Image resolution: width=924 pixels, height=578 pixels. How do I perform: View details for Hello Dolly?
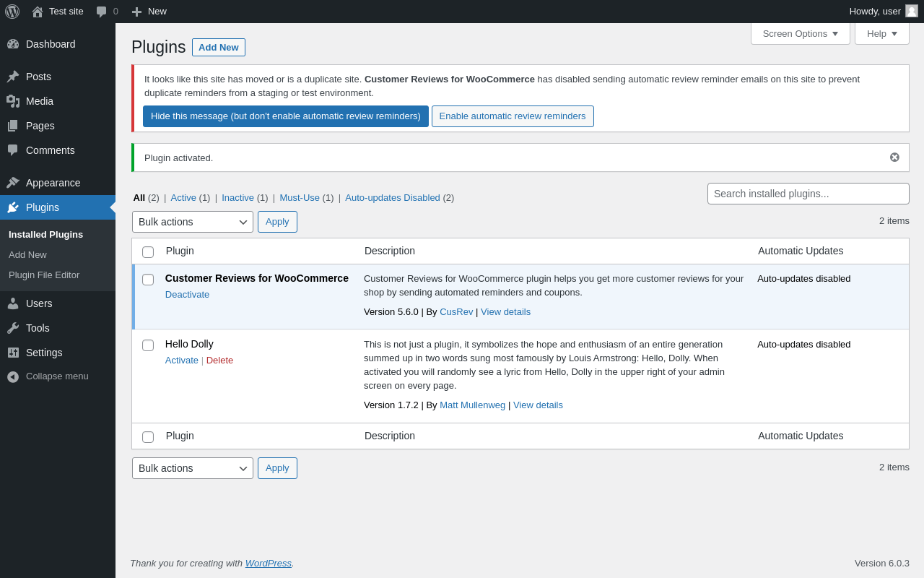[x=538, y=405]
